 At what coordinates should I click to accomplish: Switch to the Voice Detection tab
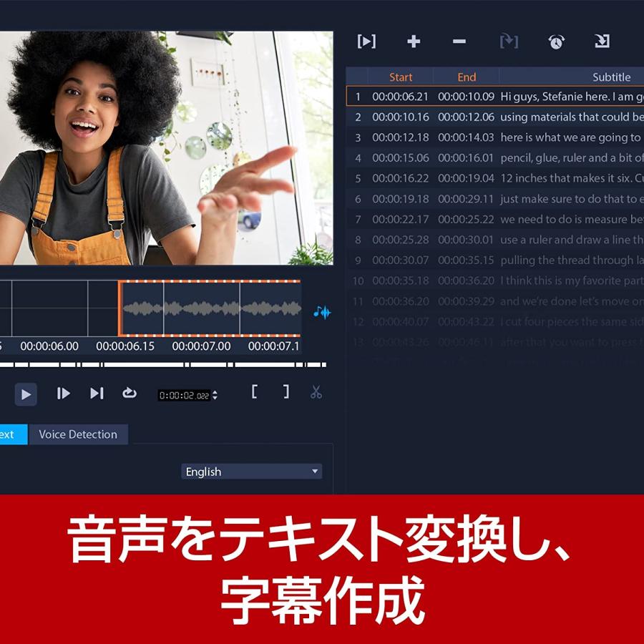(x=78, y=434)
